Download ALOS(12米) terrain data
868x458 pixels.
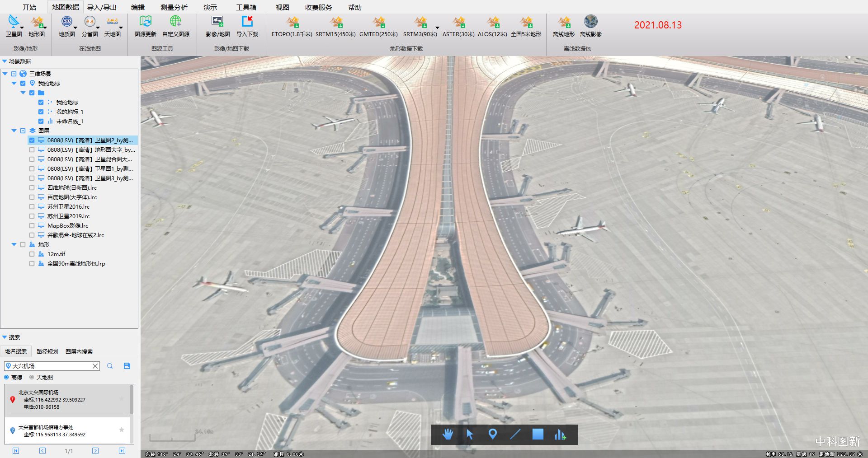click(492, 26)
